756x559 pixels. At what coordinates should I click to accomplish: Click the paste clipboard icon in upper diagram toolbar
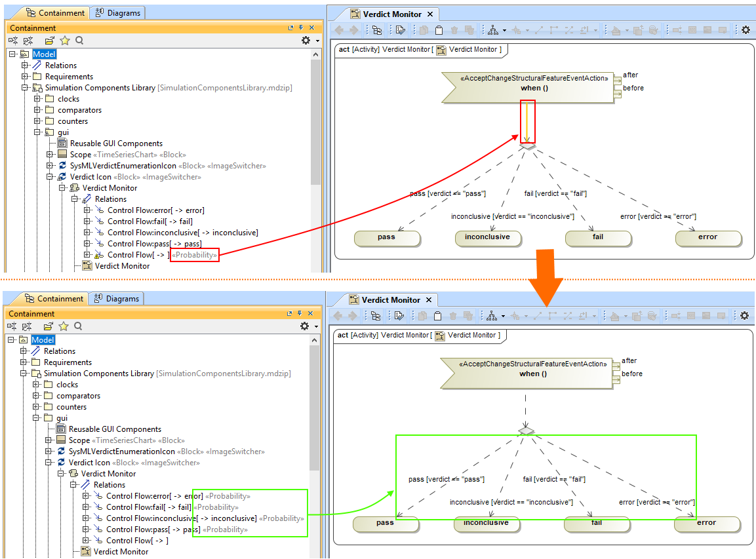tap(439, 30)
